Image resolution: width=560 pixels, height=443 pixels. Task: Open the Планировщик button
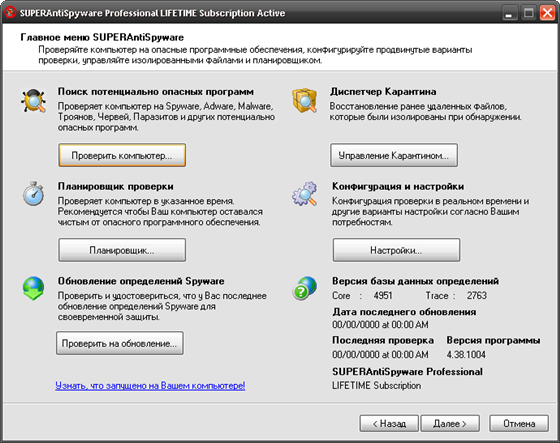pos(122,250)
